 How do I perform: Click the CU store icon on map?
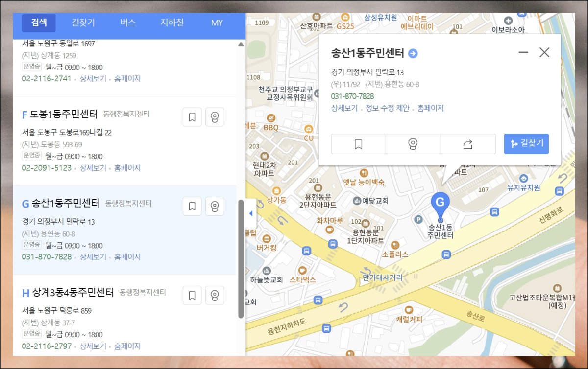click(x=308, y=129)
